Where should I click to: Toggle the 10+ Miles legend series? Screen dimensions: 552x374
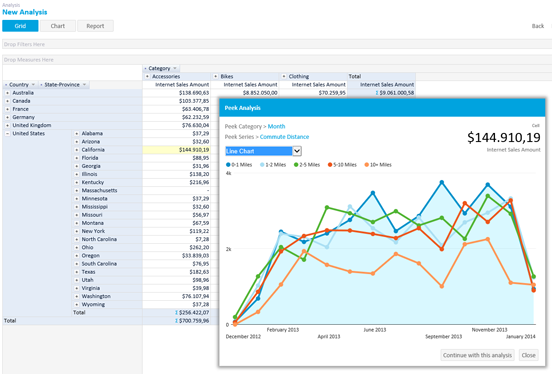[x=378, y=165]
